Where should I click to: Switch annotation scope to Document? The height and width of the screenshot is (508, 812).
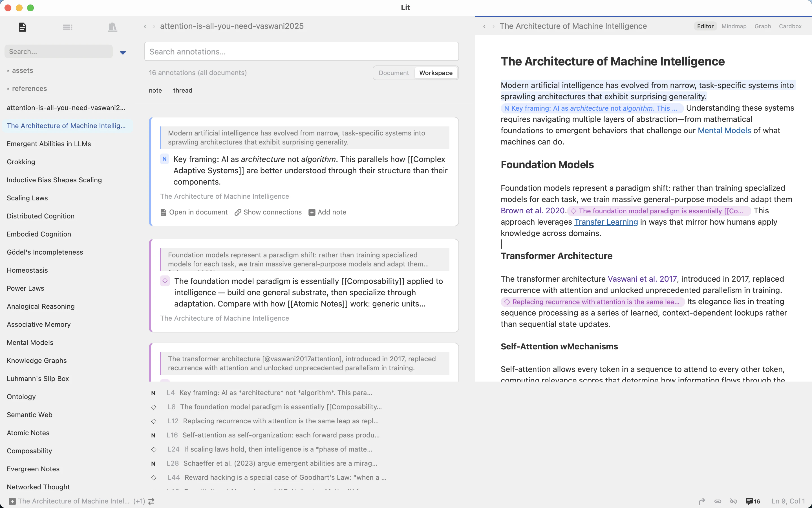(x=394, y=73)
